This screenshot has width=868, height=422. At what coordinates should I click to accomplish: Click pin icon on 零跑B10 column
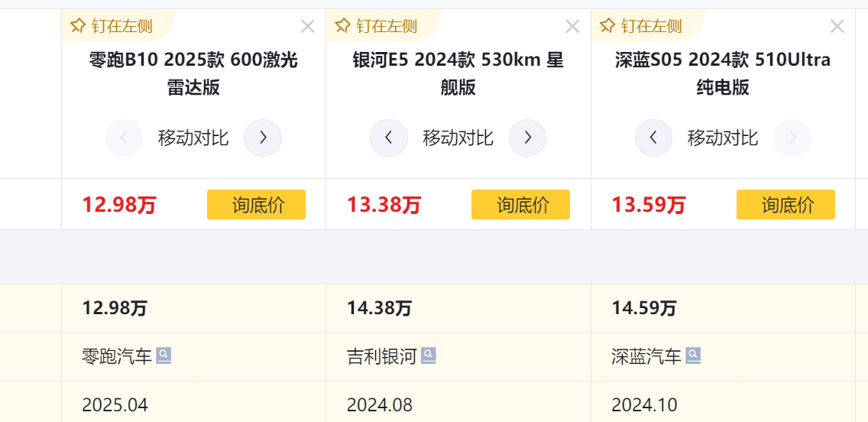coord(77,26)
